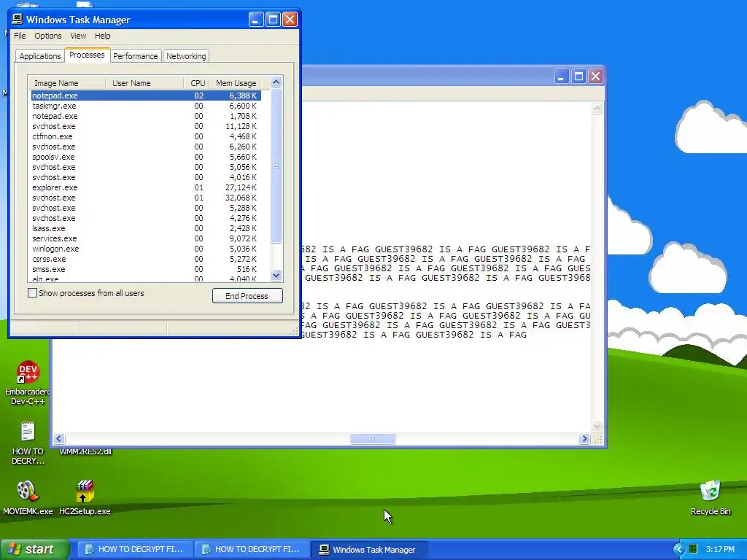
Task: Sort processes by Image Name column
Action: (x=66, y=83)
